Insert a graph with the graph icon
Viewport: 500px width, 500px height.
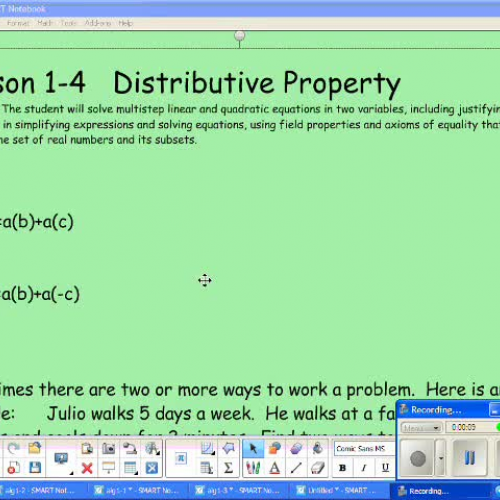point(207,448)
